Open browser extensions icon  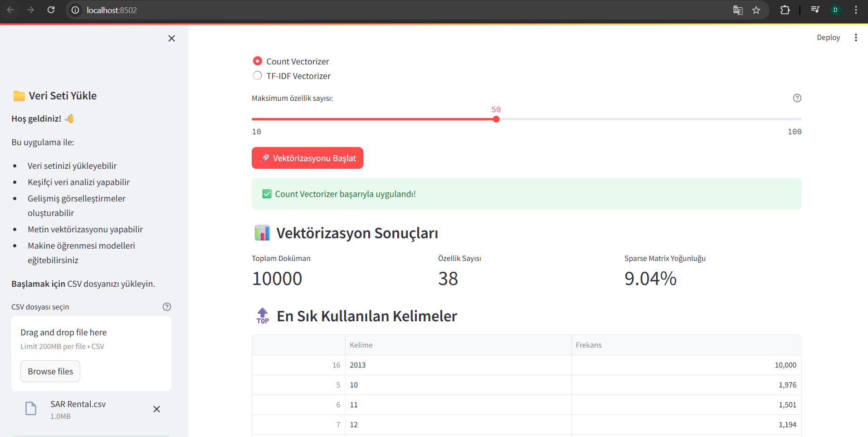[785, 10]
